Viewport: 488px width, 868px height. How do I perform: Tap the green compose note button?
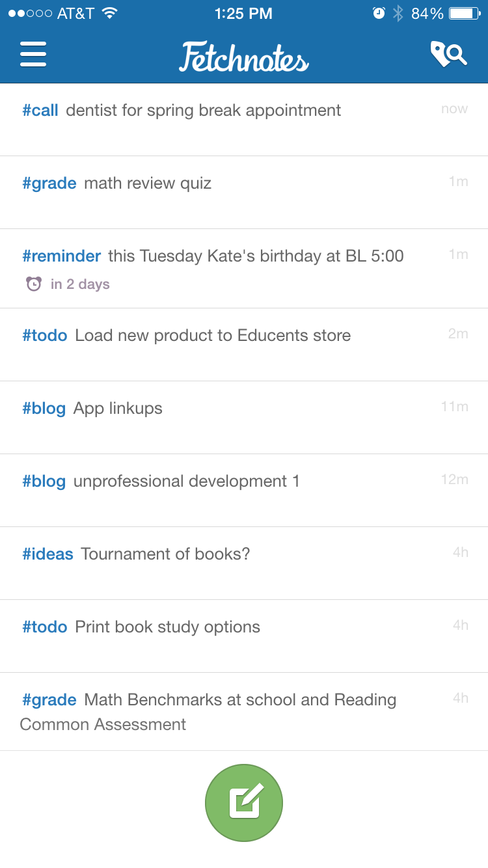(244, 802)
